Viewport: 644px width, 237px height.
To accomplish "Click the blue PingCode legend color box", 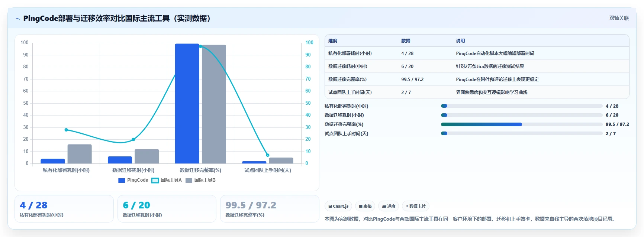I will (x=122, y=181).
